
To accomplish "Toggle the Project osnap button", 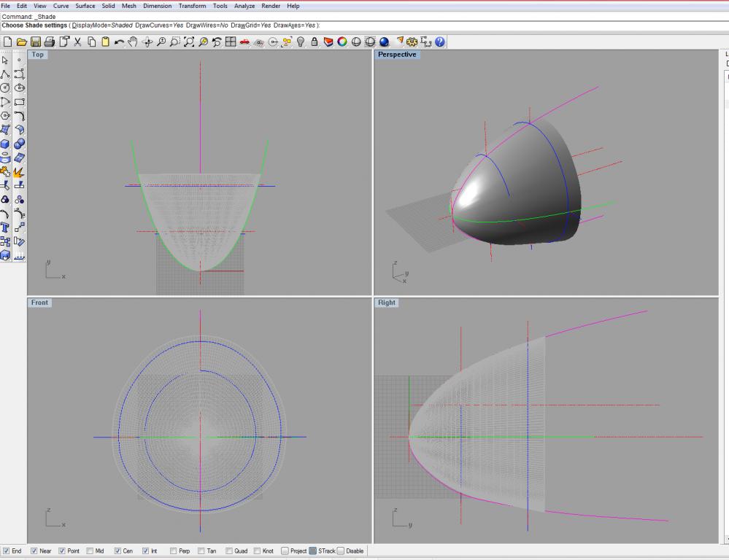I will (285, 551).
